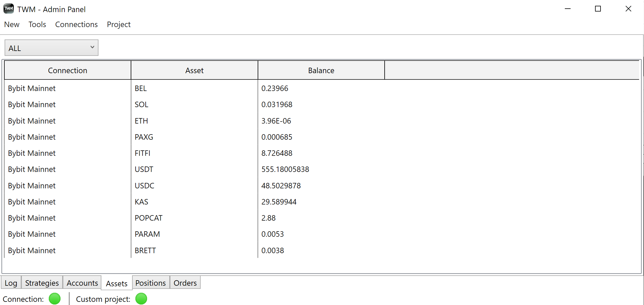Open the Project menu
The image size is (644, 305).
click(x=119, y=24)
